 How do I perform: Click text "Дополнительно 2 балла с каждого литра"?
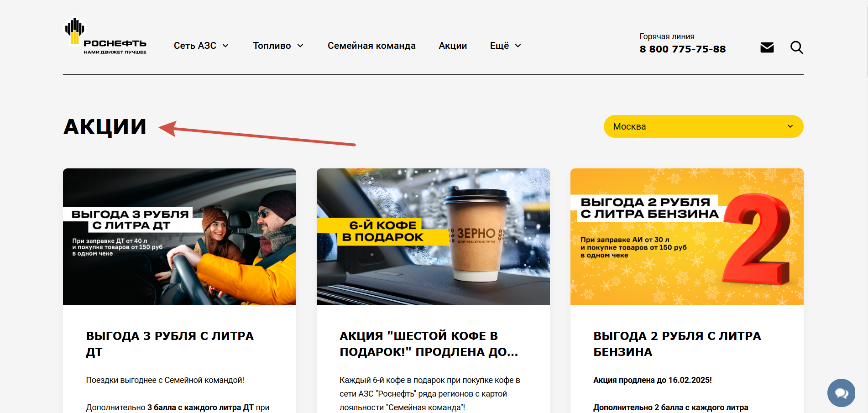(671, 408)
